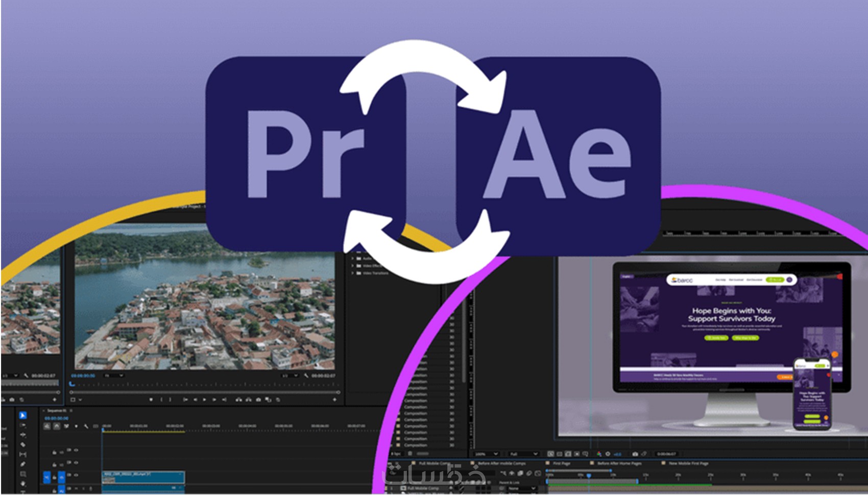Image resolution: width=868 pixels, height=495 pixels.
Task: Select the Pen tool in Premiere
Action: coord(22,464)
